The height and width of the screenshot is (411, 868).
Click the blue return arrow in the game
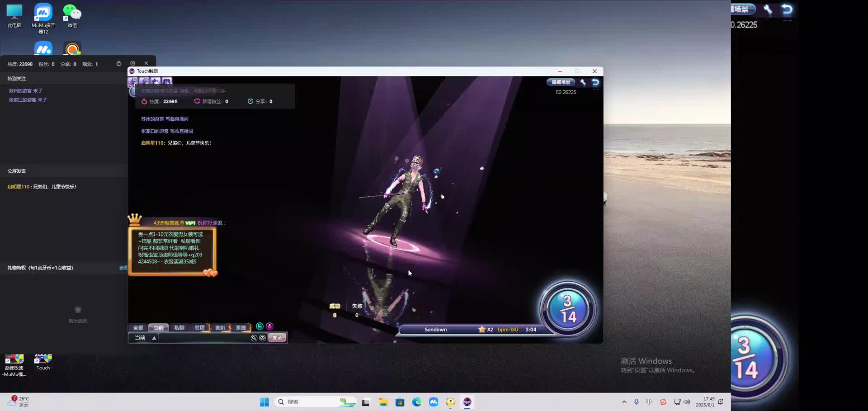pos(595,82)
